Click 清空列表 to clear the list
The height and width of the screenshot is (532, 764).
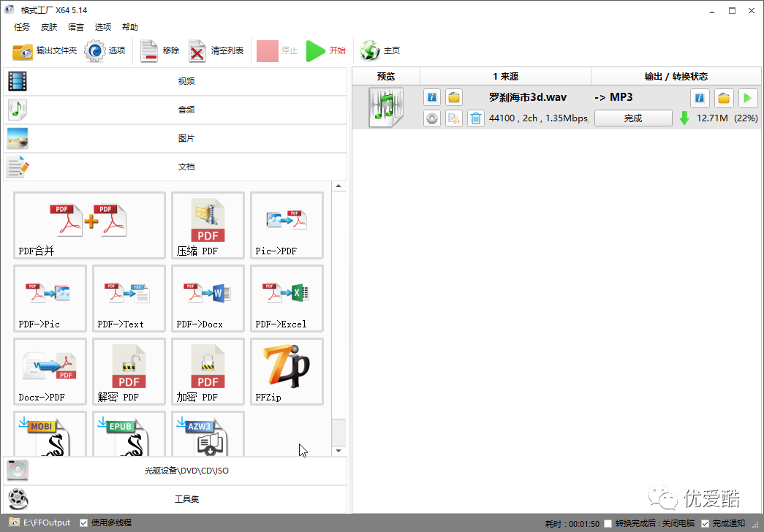point(216,50)
